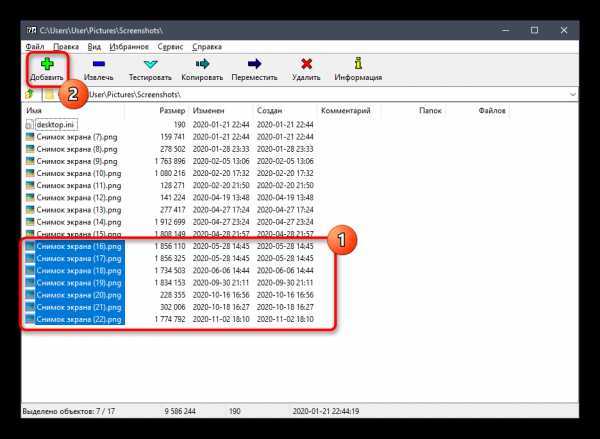Click modified date 2020-04-27 17:24
The image size is (600, 439).
point(221,210)
